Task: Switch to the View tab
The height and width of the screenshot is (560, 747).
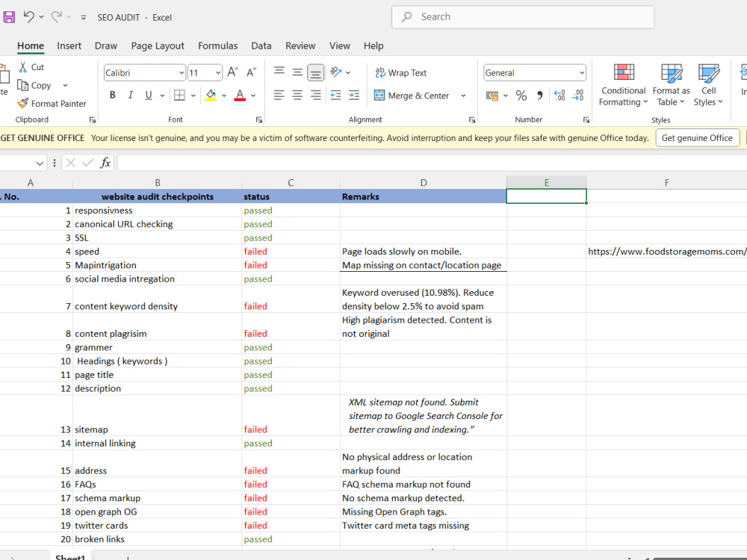Action: [340, 46]
